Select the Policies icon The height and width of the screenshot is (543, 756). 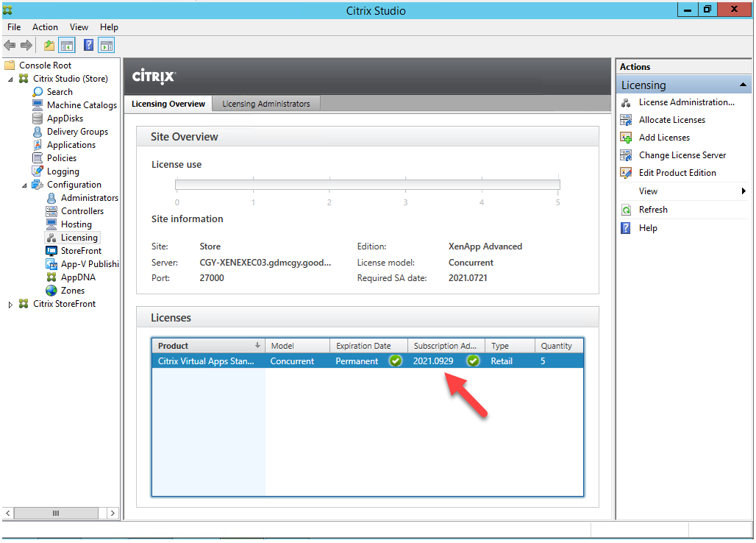(x=38, y=158)
